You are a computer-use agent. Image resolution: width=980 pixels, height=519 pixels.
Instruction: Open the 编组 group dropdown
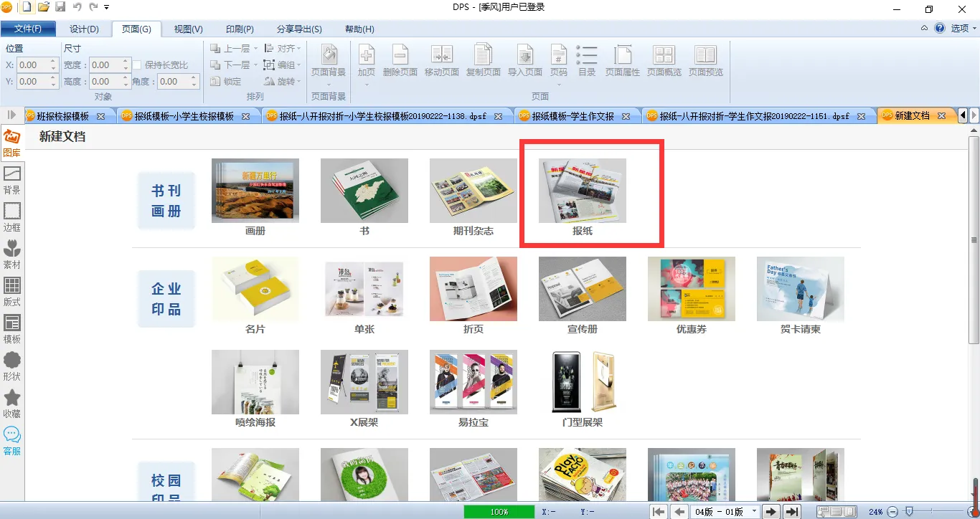point(283,65)
